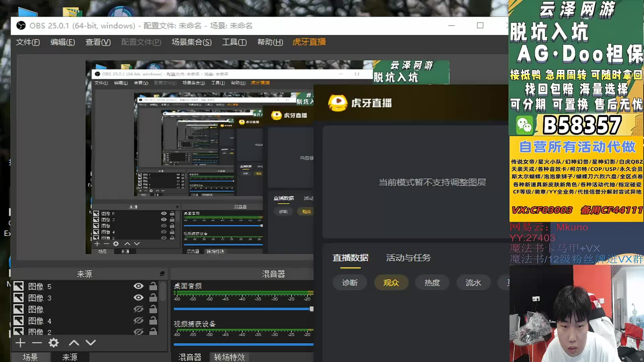Switch to the 来源 bottom tab

pyautogui.click(x=70, y=357)
